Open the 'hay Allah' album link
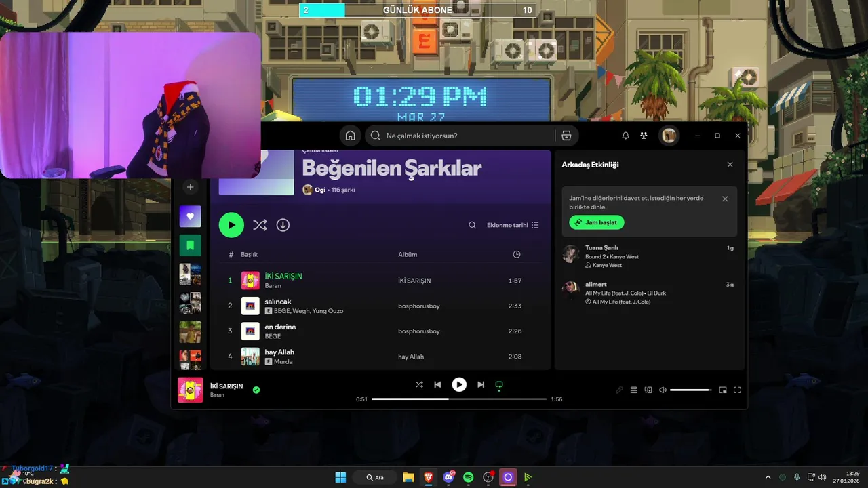The width and height of the screenshot is (868, 488). 411,357
